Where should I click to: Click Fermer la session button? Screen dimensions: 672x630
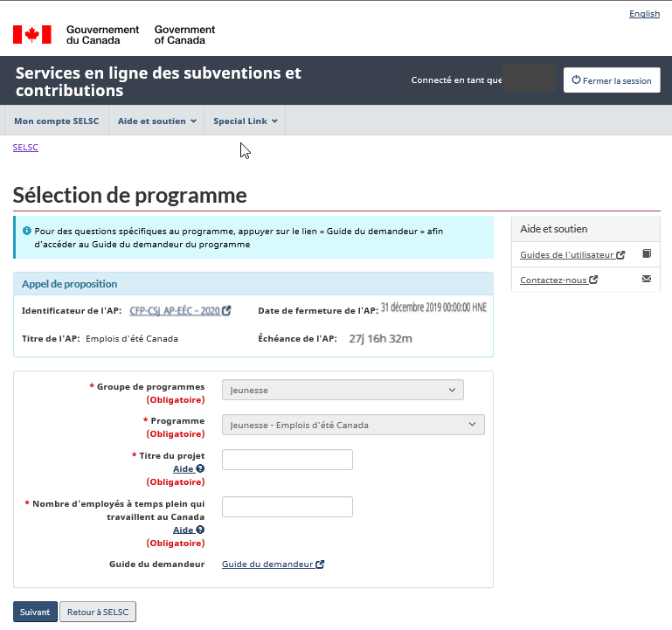coord(611,80)
